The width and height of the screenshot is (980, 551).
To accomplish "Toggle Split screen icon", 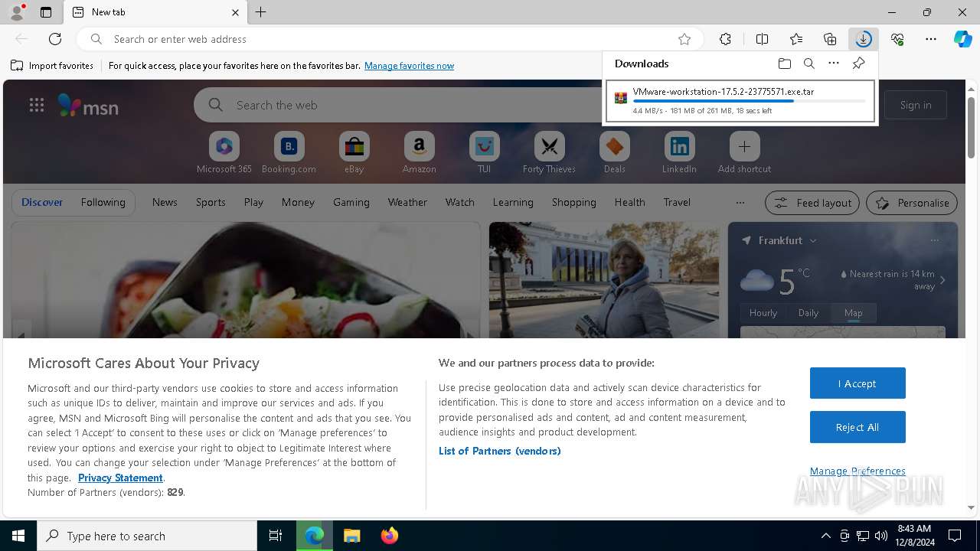I will 762,39.
